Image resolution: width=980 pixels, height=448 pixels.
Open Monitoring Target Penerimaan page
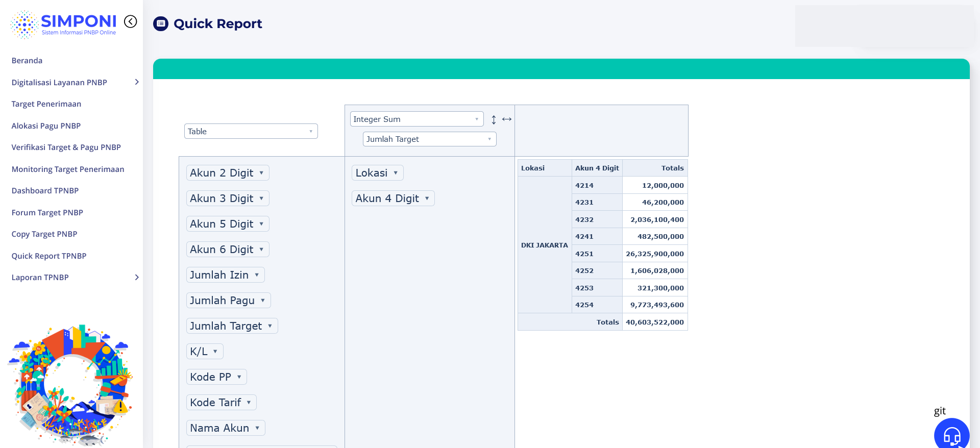[x=68, y=169]
